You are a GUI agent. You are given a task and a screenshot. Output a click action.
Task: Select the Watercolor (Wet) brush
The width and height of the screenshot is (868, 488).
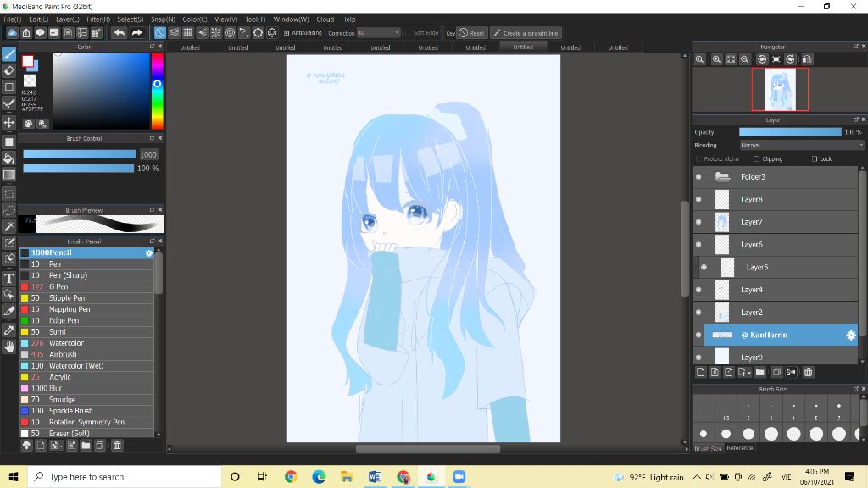tap(87, 366)
